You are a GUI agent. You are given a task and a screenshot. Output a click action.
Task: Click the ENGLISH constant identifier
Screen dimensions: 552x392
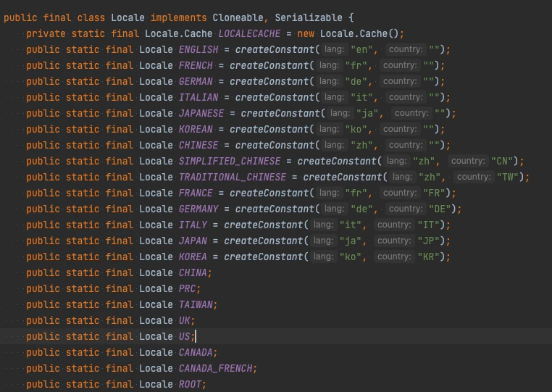(x=198, y=49)
